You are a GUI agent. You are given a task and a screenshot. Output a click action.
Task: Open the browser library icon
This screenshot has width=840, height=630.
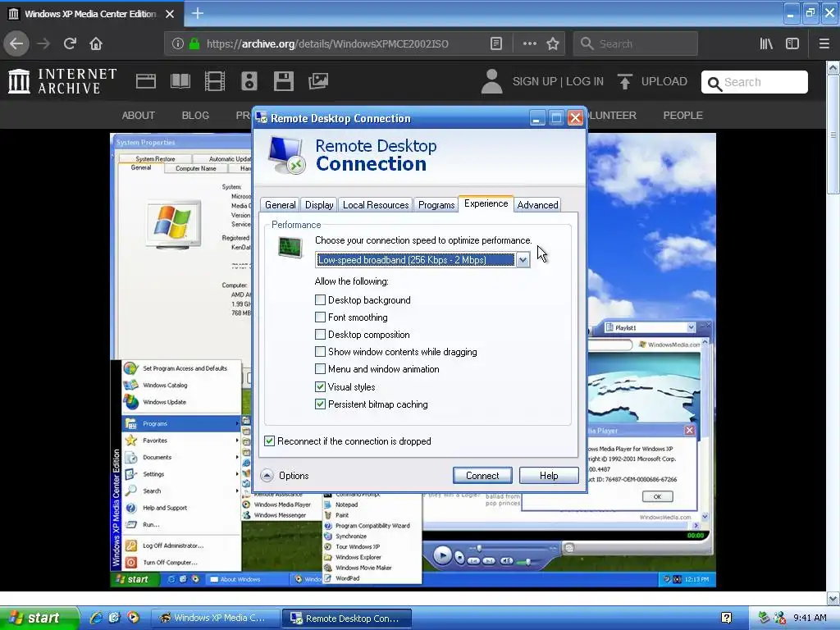tap(766, 44)
